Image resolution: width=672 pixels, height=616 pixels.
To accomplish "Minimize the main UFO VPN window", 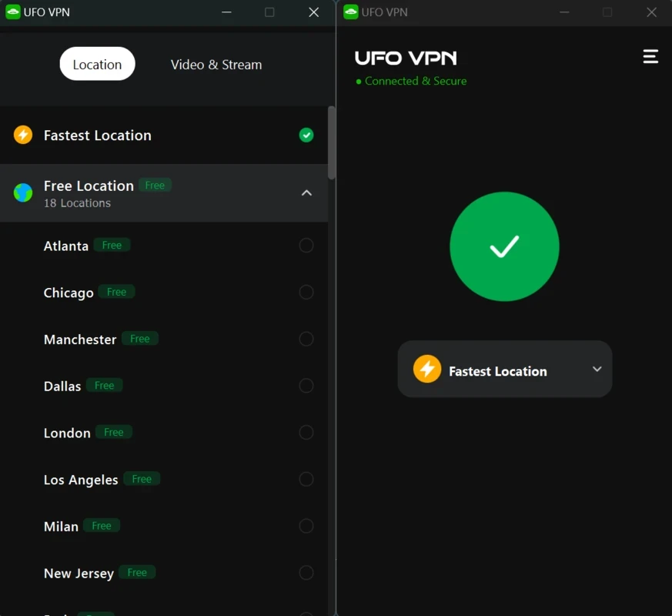I will [564, 12].
